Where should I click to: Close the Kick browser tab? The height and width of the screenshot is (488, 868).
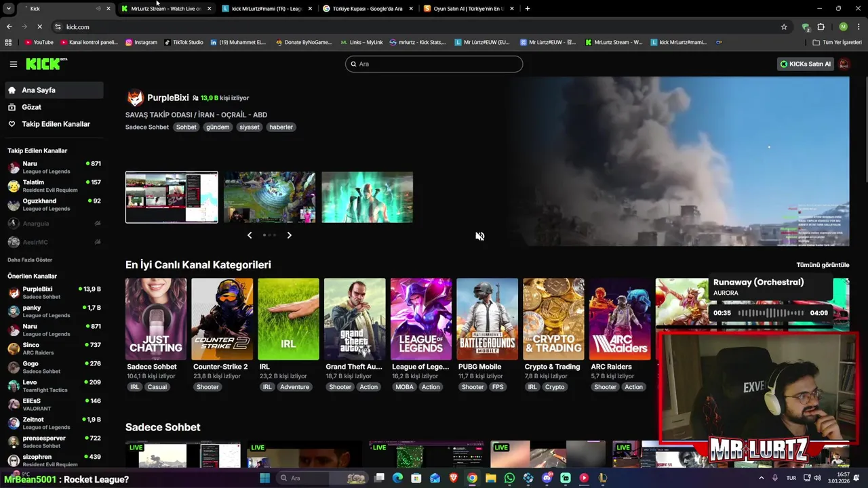pos(108,9)
